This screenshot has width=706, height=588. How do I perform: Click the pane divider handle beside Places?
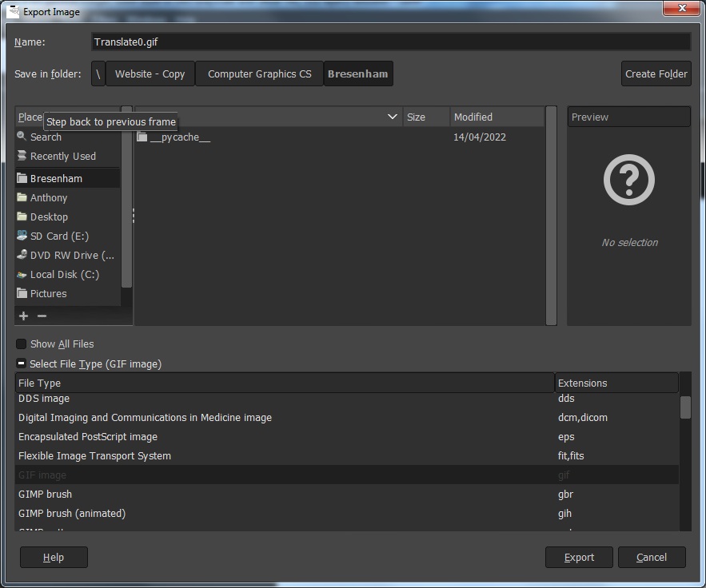tap(134, 216)
